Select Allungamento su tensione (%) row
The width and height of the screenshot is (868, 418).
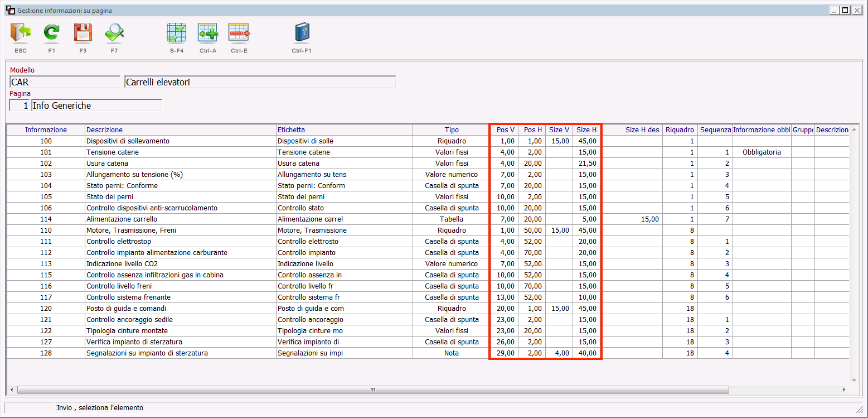click(x=428, y=175)
